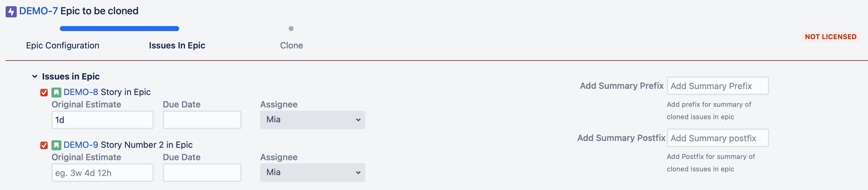Image resolution: width=868 pixels, height=190 pixels.
Task: Uncheck the DEMO-9 Story Number 2 checkbox
Action: [44, 146]
